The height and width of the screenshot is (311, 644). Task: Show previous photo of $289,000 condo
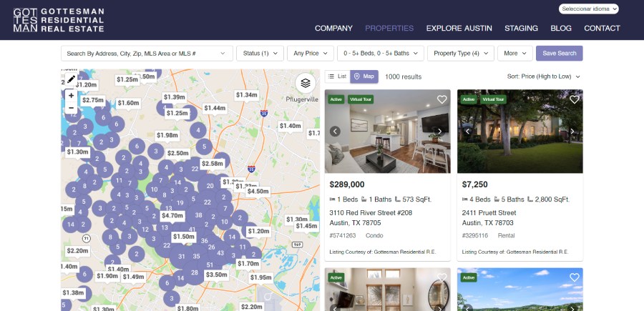(335, 132)
